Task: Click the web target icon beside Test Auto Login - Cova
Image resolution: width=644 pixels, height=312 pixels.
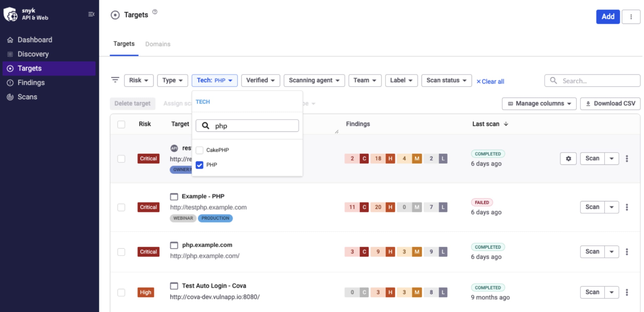Action: tap(174, 286)
